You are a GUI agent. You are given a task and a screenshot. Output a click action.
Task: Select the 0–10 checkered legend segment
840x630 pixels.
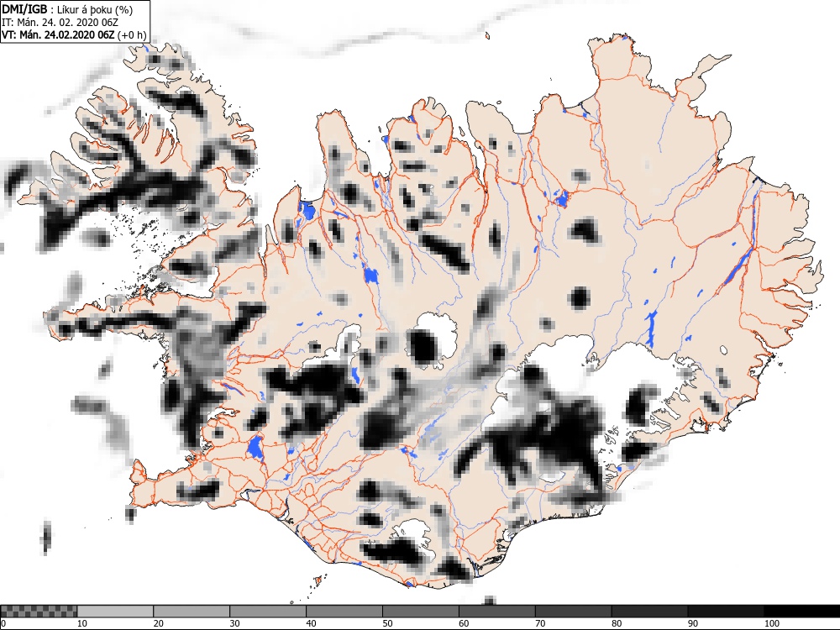(x=39, y=612)
